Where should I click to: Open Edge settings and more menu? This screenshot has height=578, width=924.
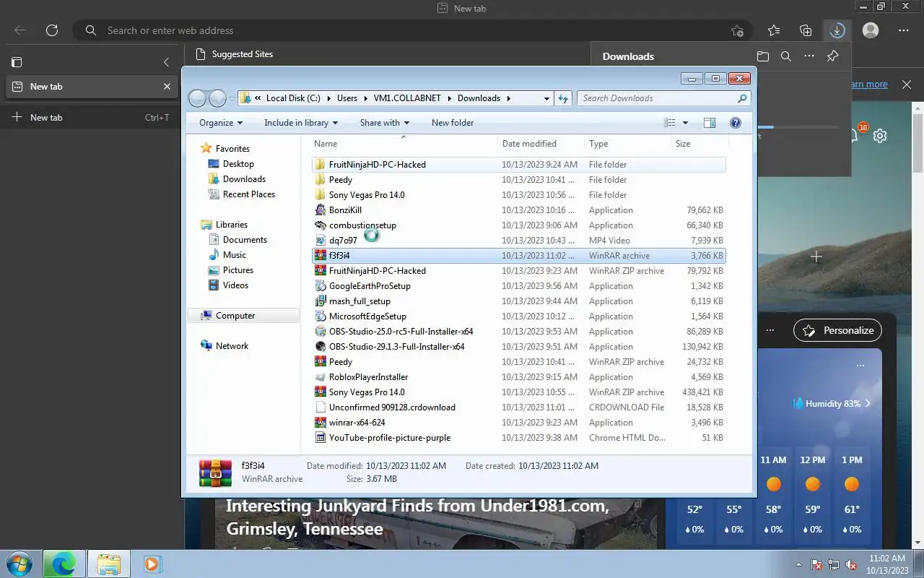pos(904,30)
